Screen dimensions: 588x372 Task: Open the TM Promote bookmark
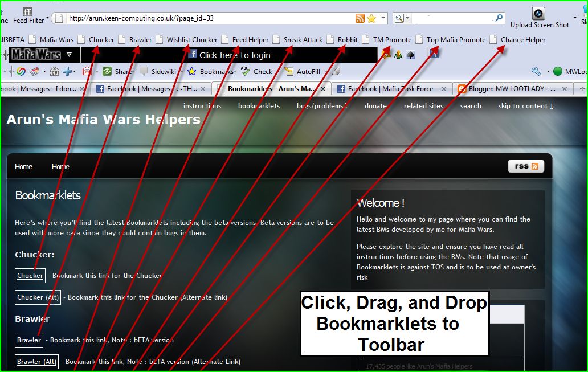(x=387, y=39)
